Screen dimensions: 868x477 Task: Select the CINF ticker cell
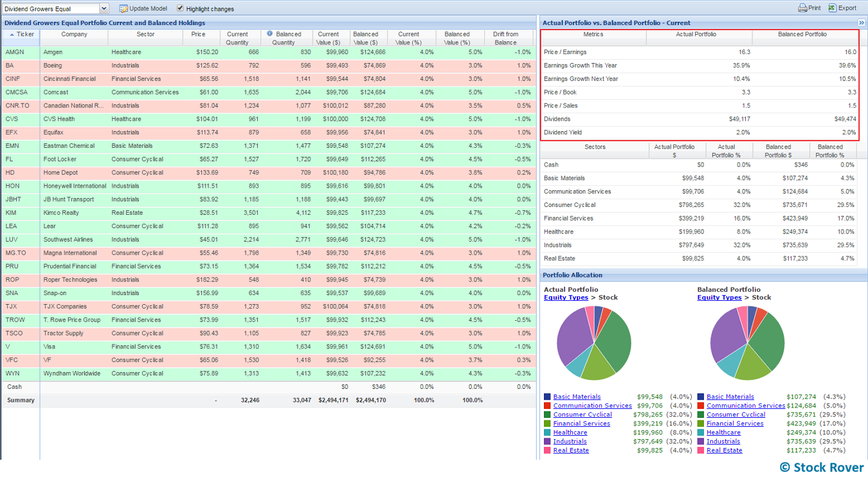pyautogui.click(x=21, y=79)
